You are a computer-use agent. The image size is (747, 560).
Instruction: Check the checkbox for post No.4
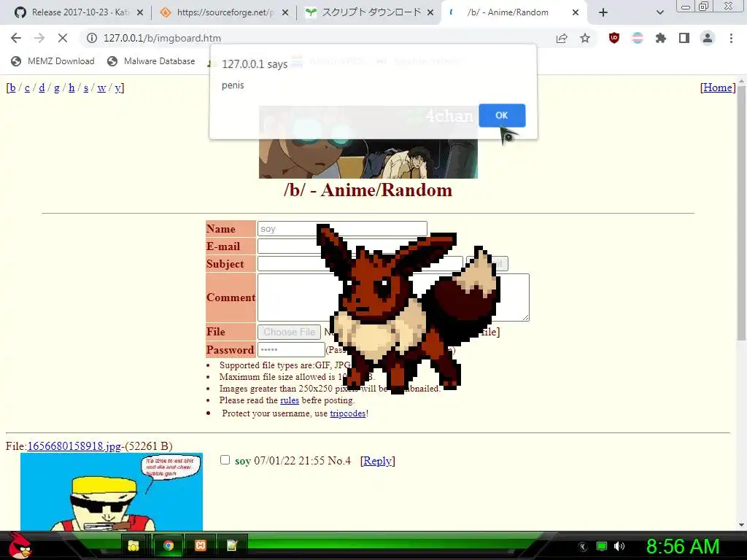(225, 460)
